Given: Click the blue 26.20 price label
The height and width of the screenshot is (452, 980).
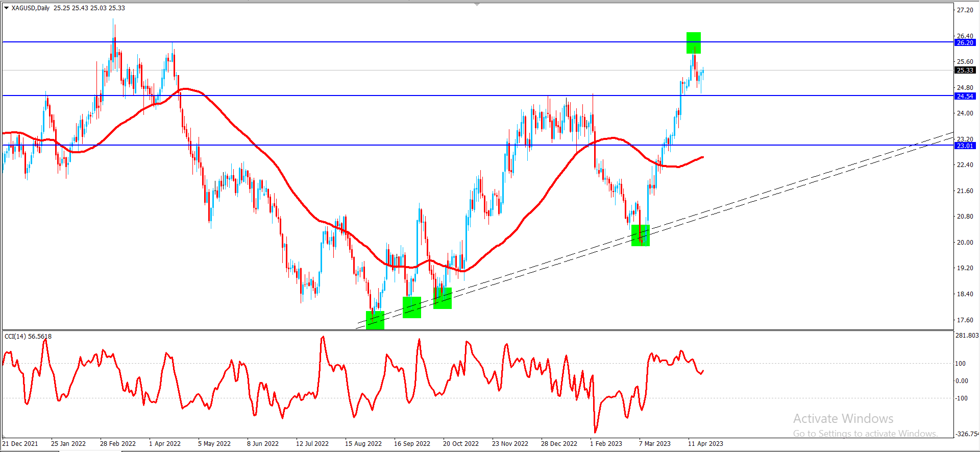Looking at the screenshot, I should click(x=965, y=43).
